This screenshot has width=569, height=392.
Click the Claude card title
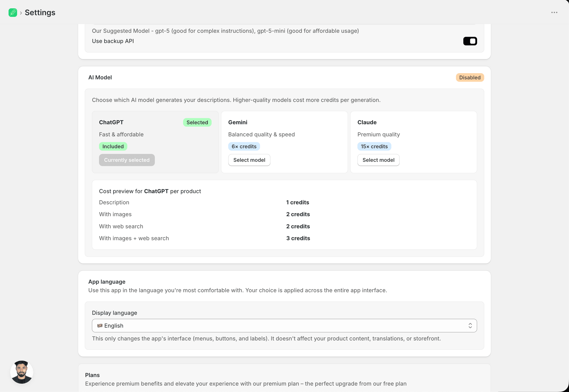coord(367,122)
